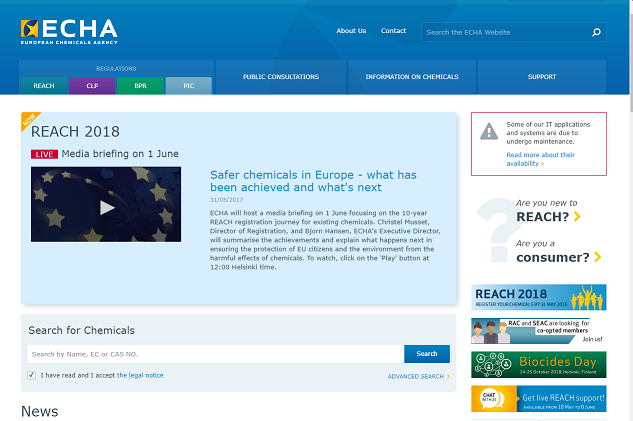The height and width of the screenshot is (421, 633).
Task: Click the article date 31/05/2017
Action: point(226,200)
